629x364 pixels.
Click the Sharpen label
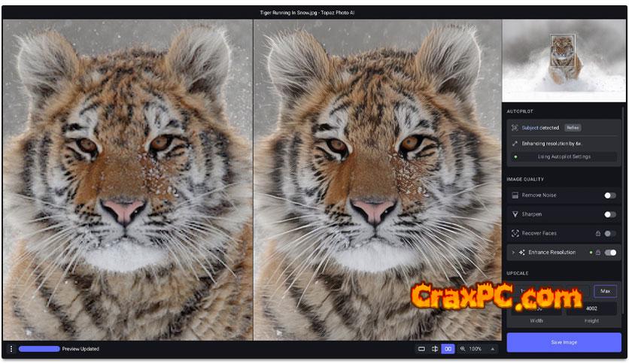coord(531,214)
